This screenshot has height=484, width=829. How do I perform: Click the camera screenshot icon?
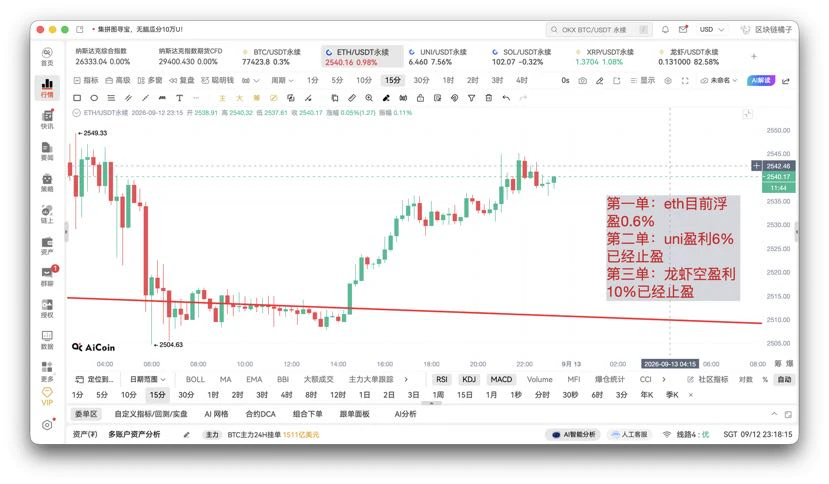tap(582, 80)
